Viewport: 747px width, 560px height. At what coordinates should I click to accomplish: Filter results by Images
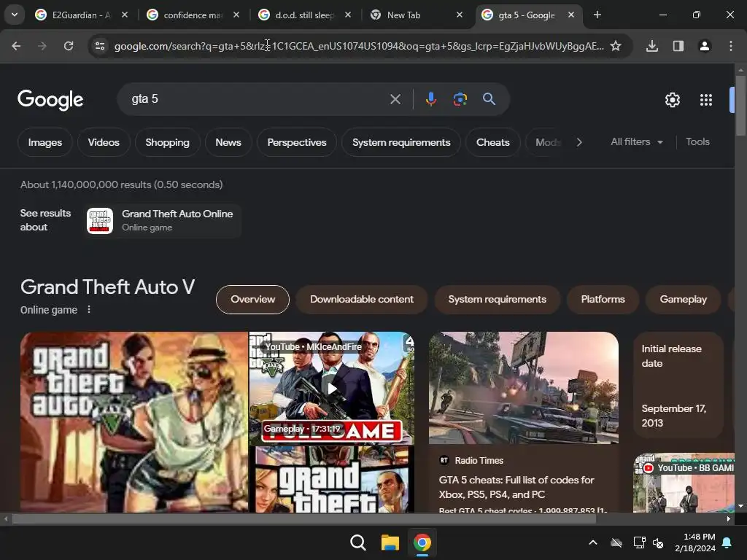[44, 142]
